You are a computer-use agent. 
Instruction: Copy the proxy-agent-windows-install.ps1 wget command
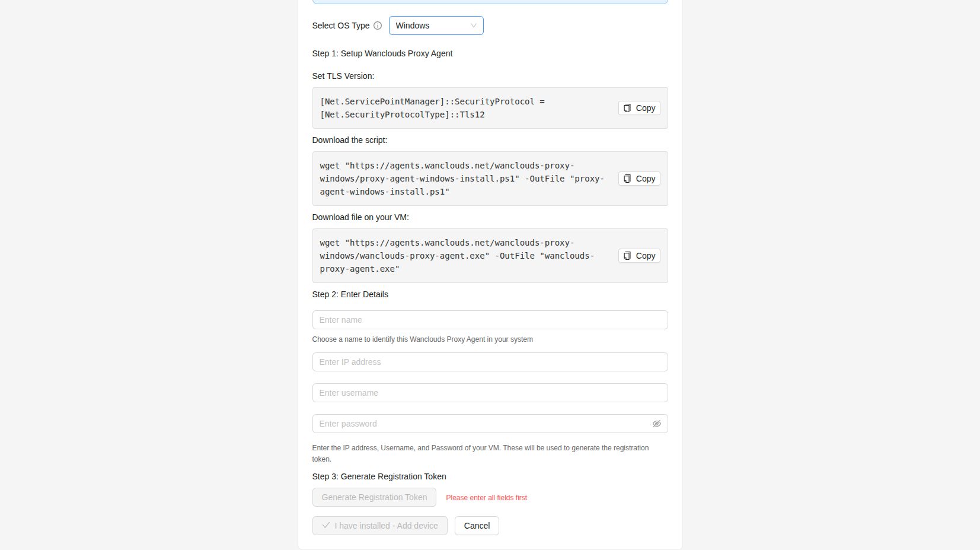[639, 179]
